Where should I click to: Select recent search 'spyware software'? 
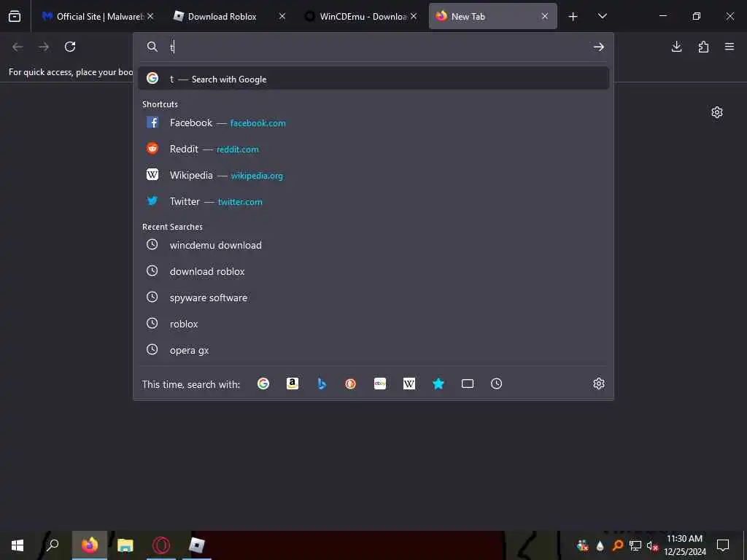(373, 297)
